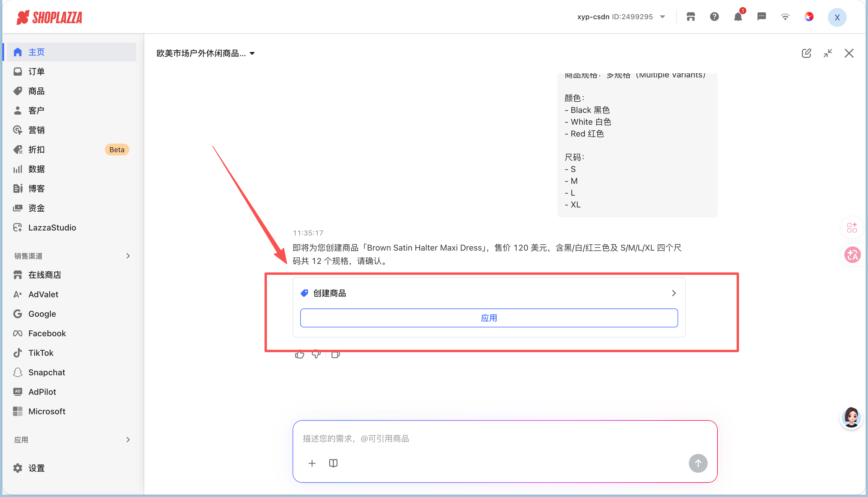Click the red and blue round icon in header
The height and width of the screenshot is (497, 868).
tap(809, 17)
